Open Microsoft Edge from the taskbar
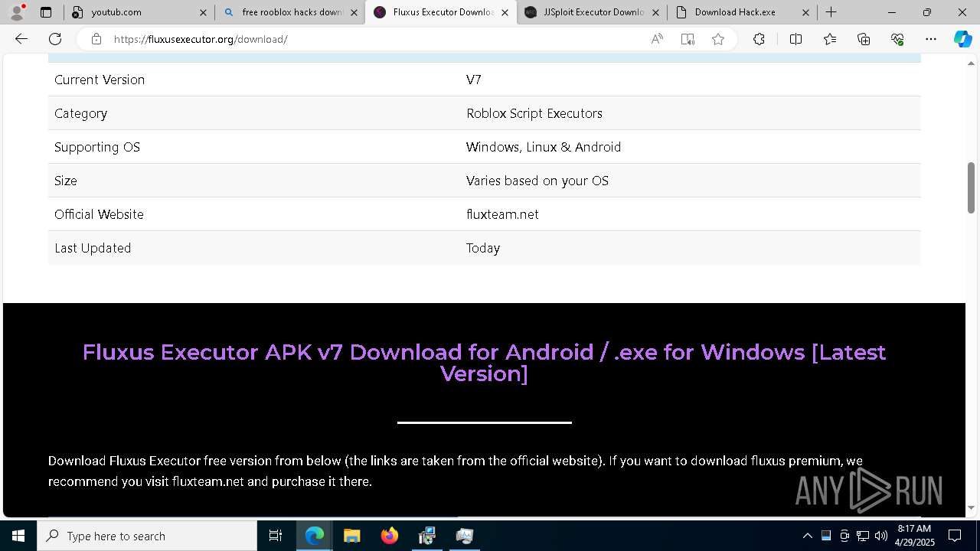 pyautogui.click(x=315, y=536)
